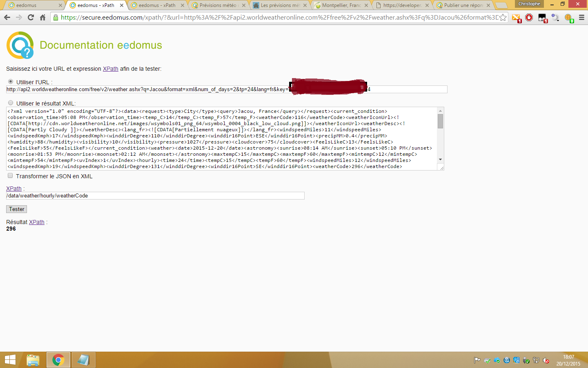The image size is (588, 368).
Task: Open the Windows Start button
Action: 10,360
